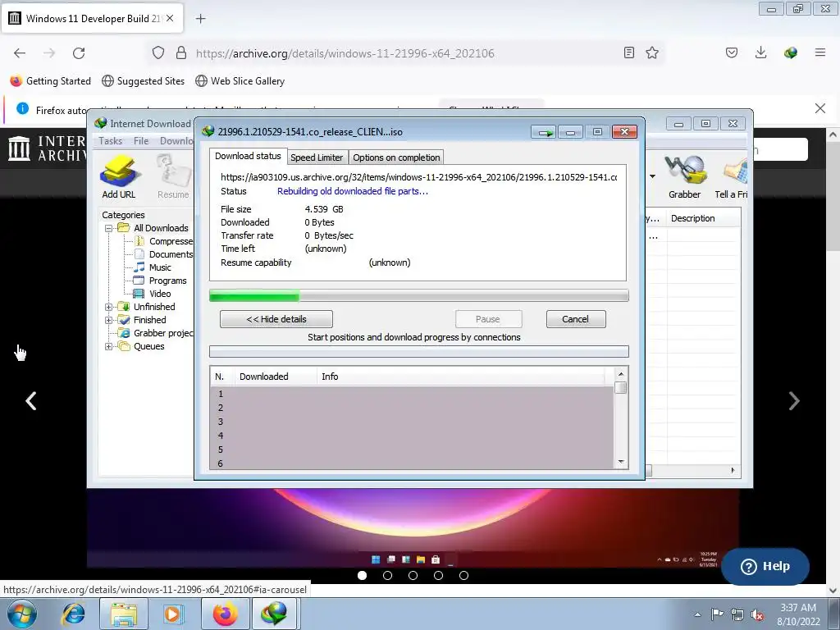Click the green download progress bar

[419, 295]
